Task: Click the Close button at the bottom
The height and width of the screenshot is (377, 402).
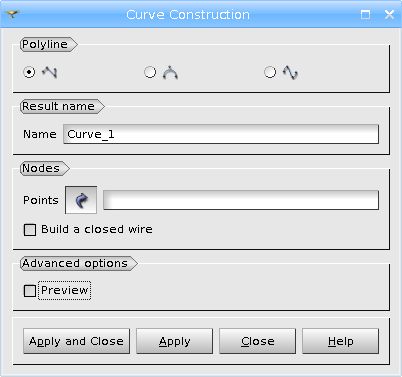Action: pyautogui.click(x=257, y=341)
